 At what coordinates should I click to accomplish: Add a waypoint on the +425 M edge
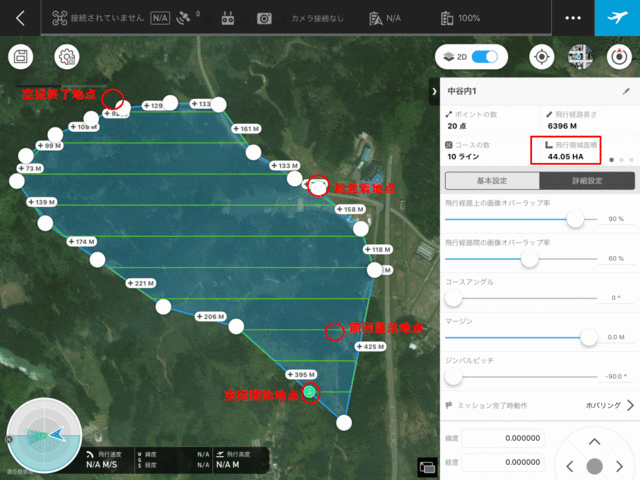[x=371, y=347]
